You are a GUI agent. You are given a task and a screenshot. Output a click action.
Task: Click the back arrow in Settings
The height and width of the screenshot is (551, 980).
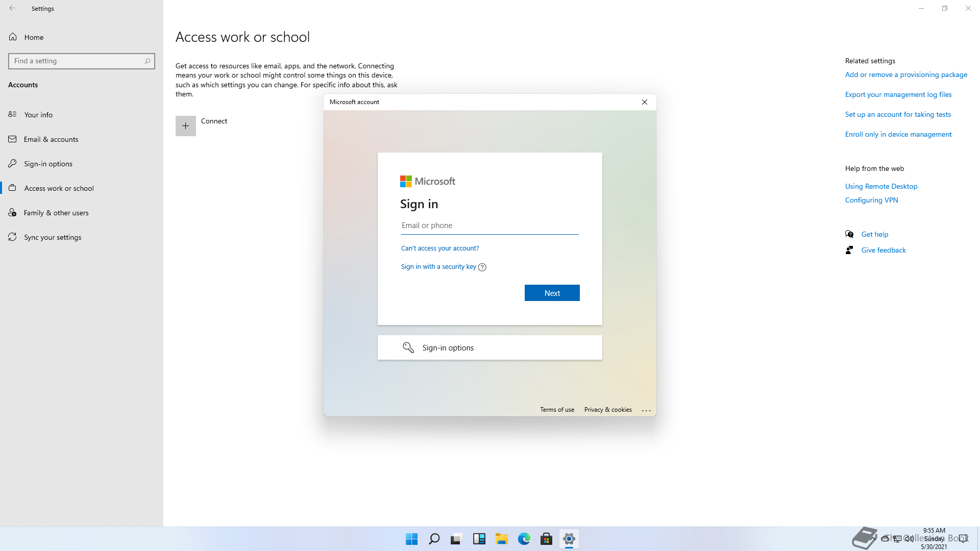(x=12, y=8)
